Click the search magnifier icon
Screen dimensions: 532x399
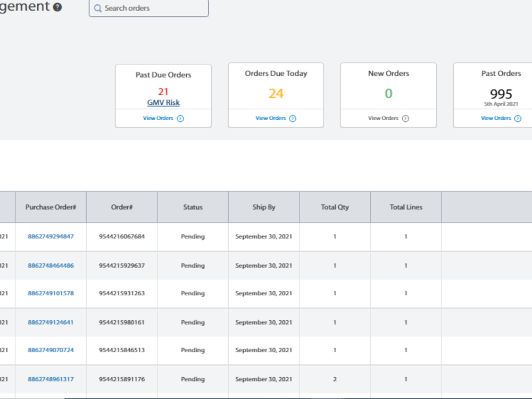(x=97, y=9)
